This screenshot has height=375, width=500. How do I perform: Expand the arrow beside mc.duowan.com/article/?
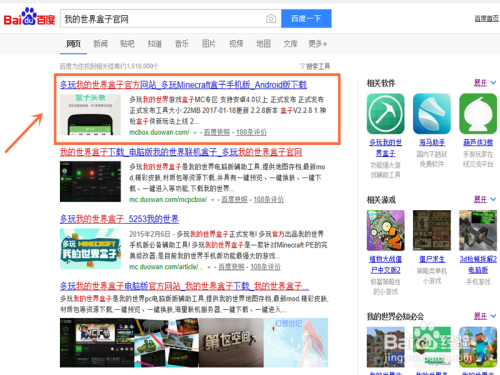(x=209, y=267)
